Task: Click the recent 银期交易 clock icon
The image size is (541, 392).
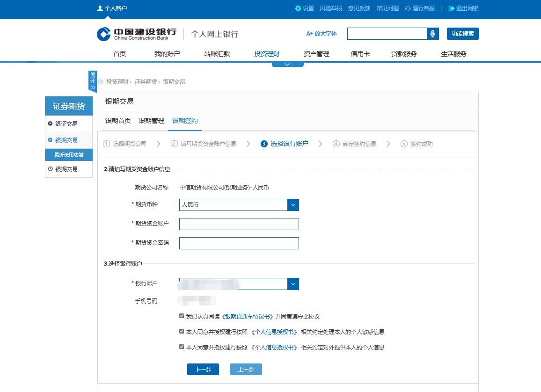Action: tap(51, 169)
